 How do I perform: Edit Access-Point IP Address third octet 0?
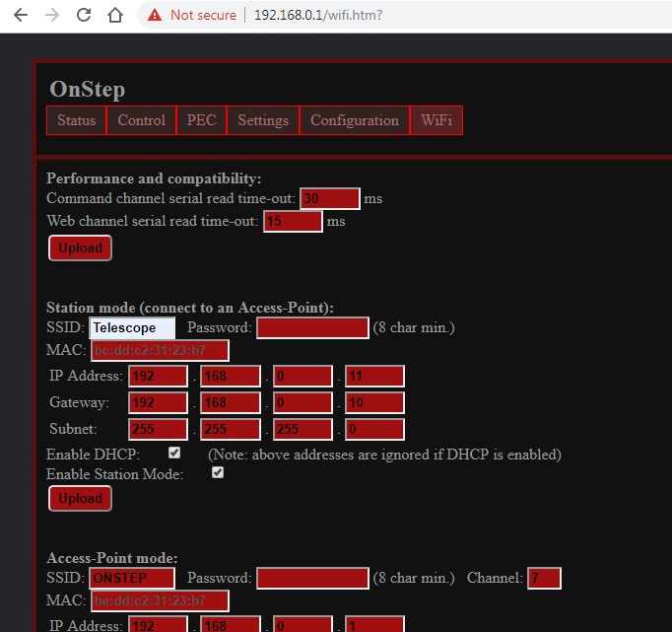pos(302,624)
